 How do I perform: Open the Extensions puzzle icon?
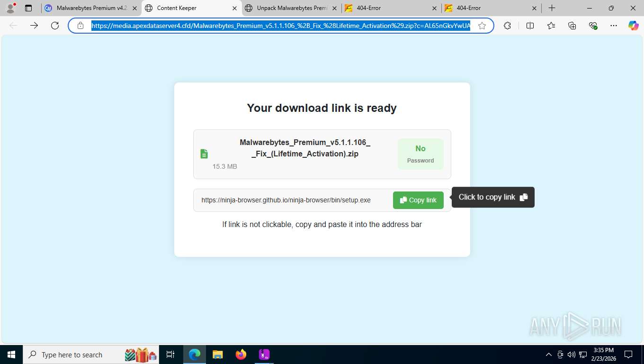point(508,26)
